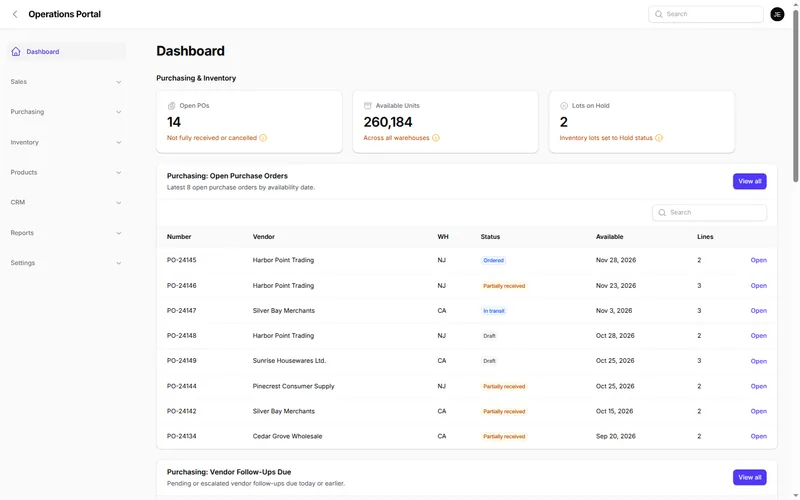Click the magnifier icon in top search
This screenshot has width=800, height=500.
659,14
